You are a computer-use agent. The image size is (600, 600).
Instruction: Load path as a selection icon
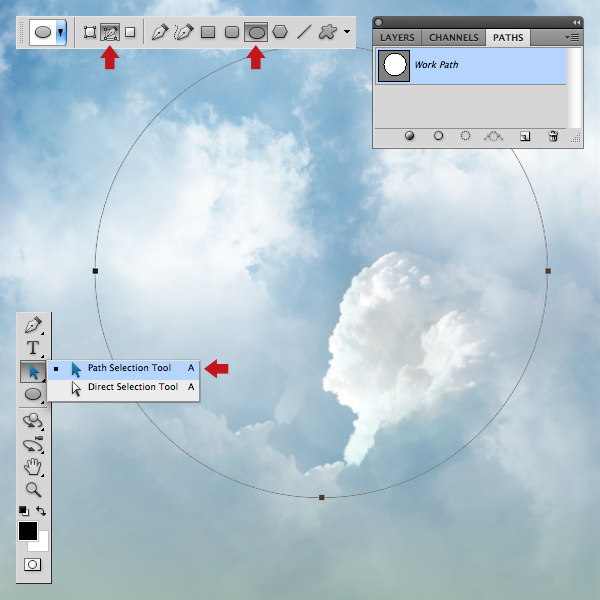coord(465,136)
